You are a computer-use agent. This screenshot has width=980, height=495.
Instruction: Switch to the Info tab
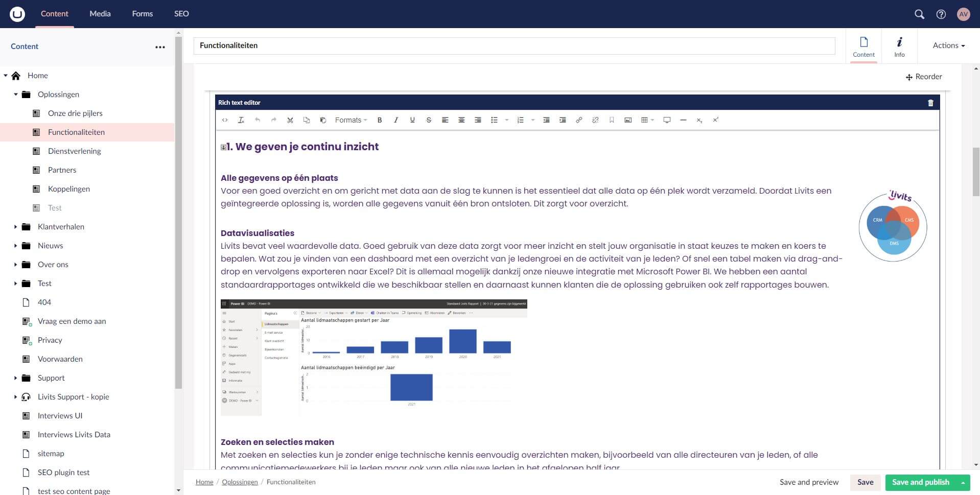click(x=899, y=46)
